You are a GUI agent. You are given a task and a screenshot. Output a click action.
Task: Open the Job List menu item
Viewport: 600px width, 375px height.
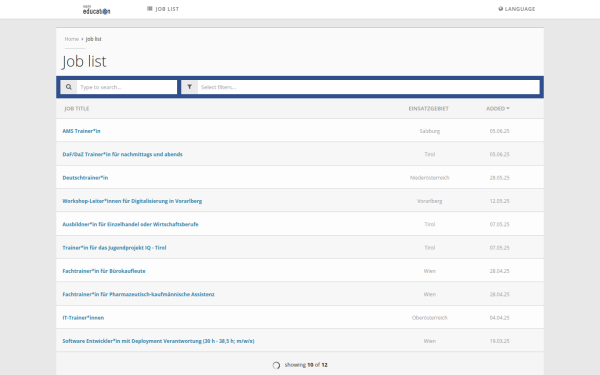[163, 9]
